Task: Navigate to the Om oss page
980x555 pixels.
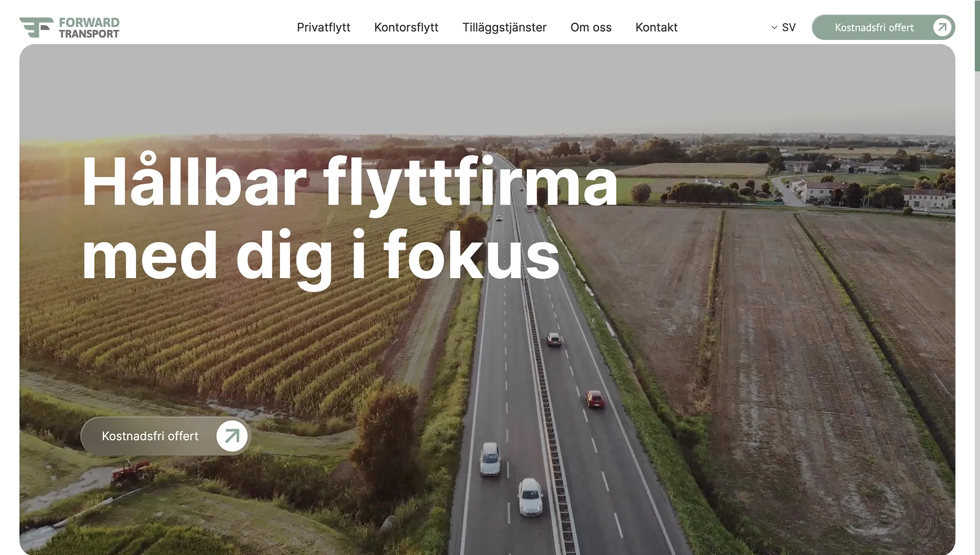Action: [591, 28]
